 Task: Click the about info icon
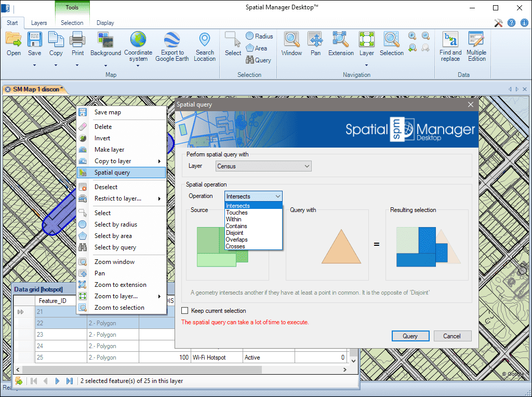tap(524, 23)
